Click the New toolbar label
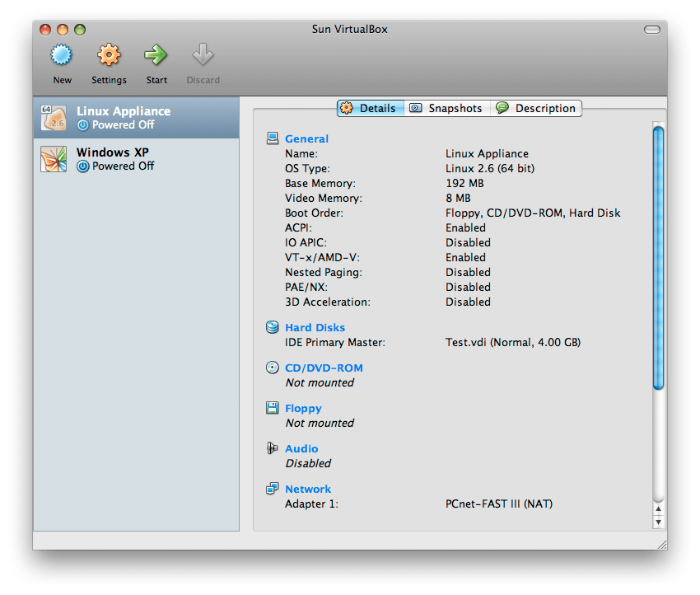This screenshot has height=595, width=700. [63, 80]
